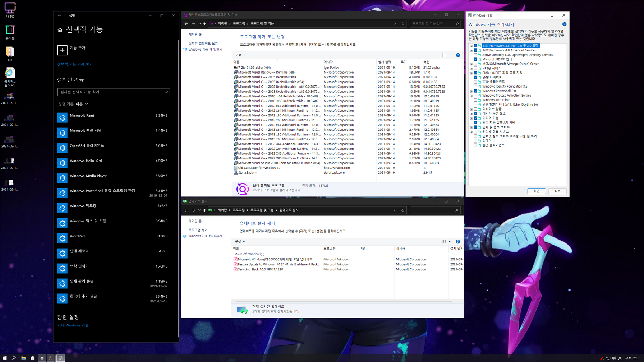Click the plus icon to add a feature
644x362 pixels.
(x=62, y=50)
